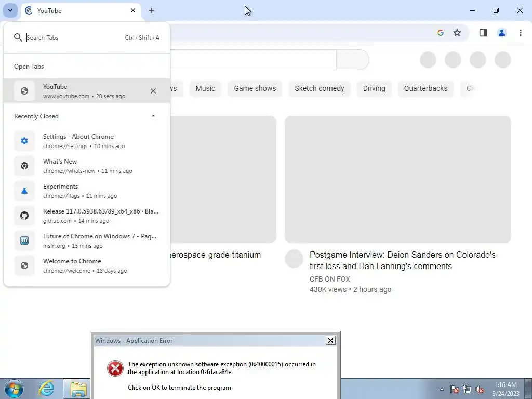The height and width of the screenshot is (399, 532).
Task: Reopen the Release 117.0.5938.63 GitHub tab
Action: click(87, 216)
